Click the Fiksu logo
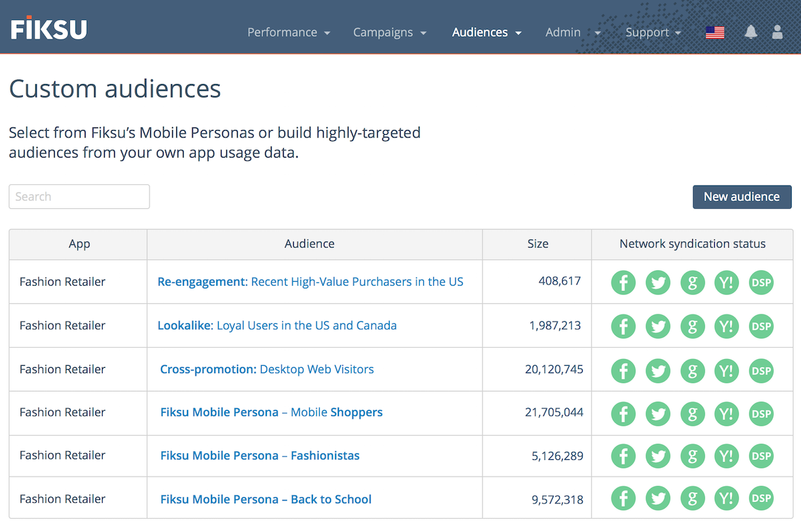Image resolution: width=801 pixels, height=532 pixels. [49, 29]
